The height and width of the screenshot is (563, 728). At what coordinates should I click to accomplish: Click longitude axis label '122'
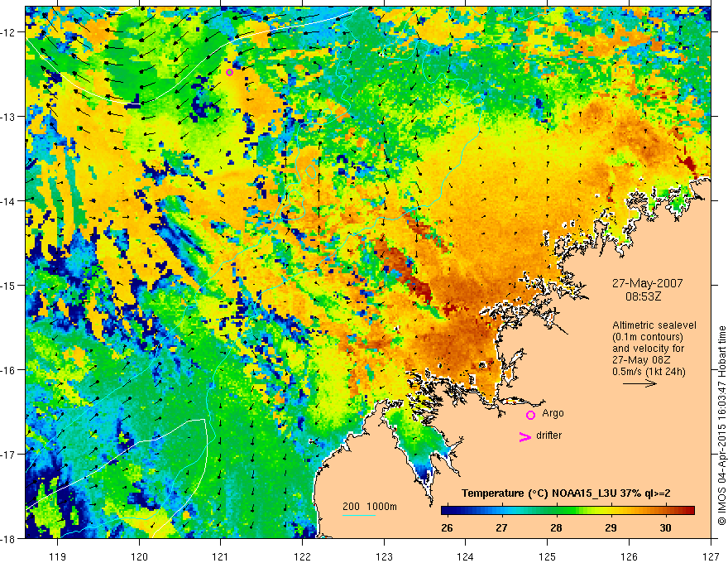click(302, 556)
